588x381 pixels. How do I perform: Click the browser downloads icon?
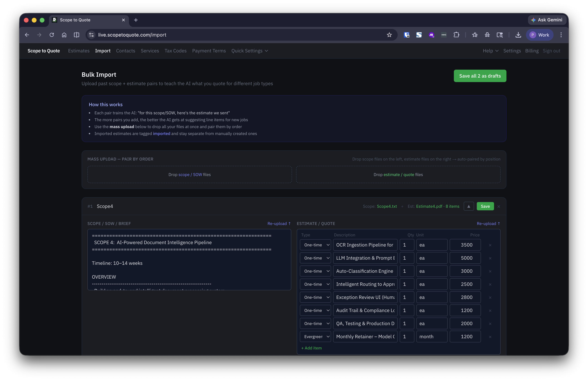pos(518,35)
